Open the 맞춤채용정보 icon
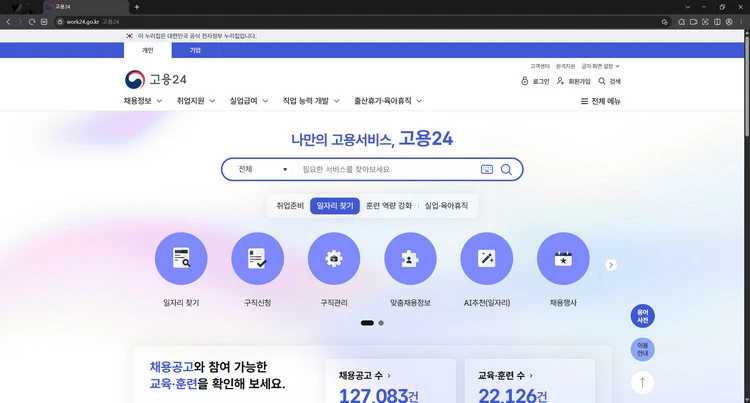 [410, 259]
